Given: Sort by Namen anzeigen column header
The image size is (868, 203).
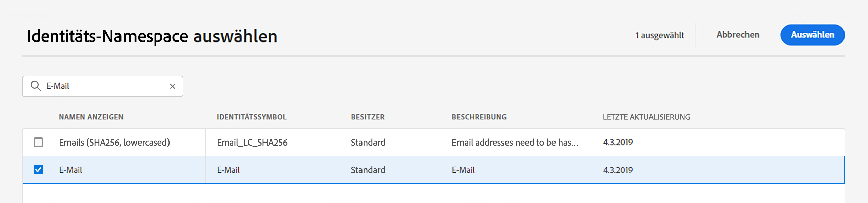Looking at the screenshot, I should point(91,117).
